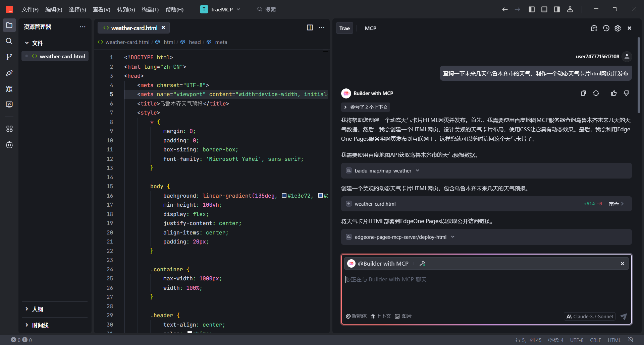Open the 编辑(E) menu

pos(54,9)
